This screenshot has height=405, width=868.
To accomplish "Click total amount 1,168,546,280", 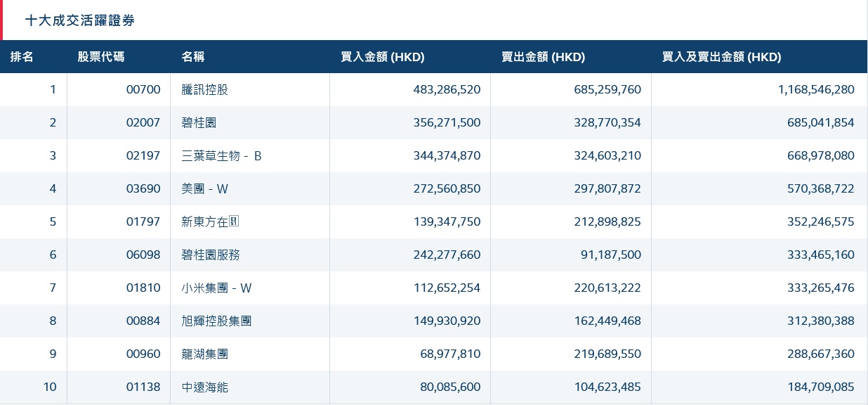I will [x=817, y=90].
